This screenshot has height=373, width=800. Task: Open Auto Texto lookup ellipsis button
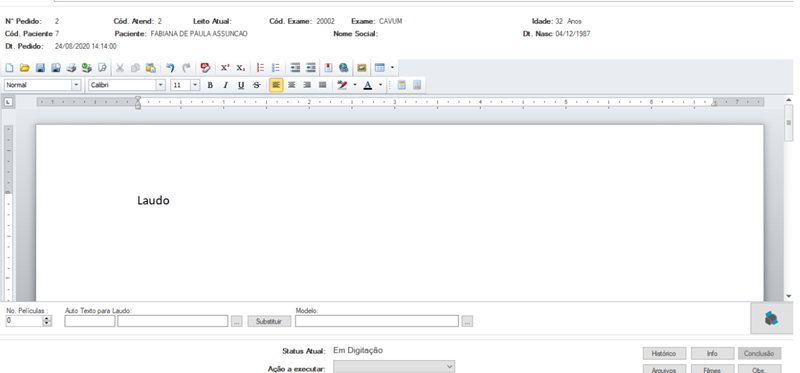click(x=236, y=321)
